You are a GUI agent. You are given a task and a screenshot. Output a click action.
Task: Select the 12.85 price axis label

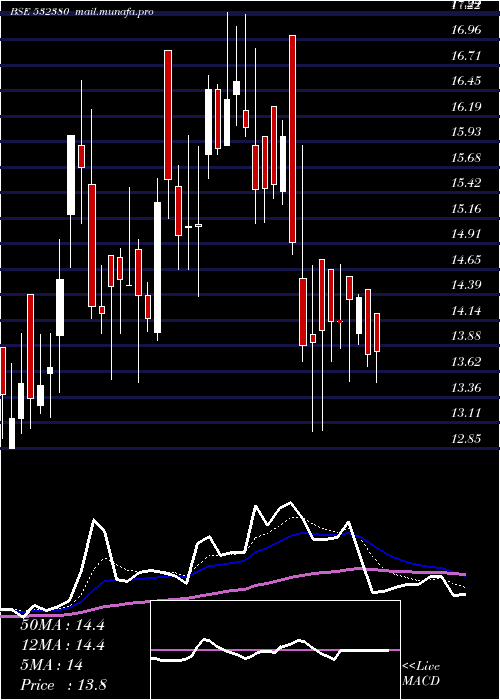[466, 438]
